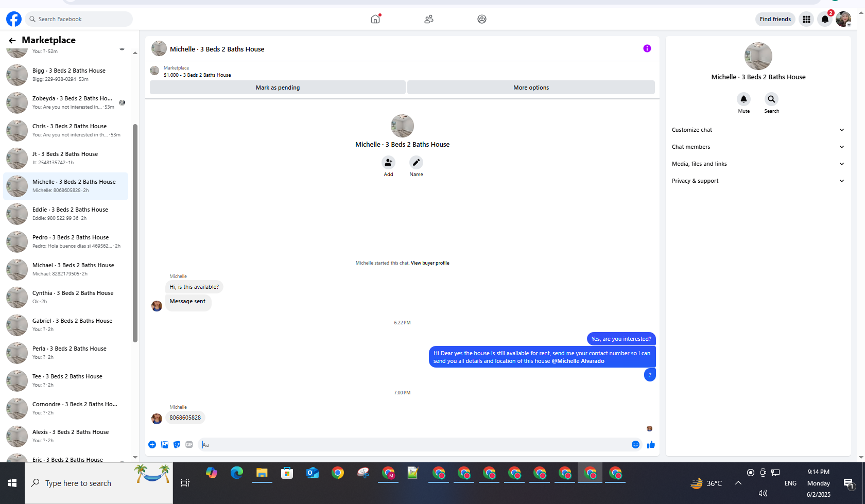Screen dimensions: 865x504
Task: Choose a GIF in composer
Action: (x=189, y=445)
